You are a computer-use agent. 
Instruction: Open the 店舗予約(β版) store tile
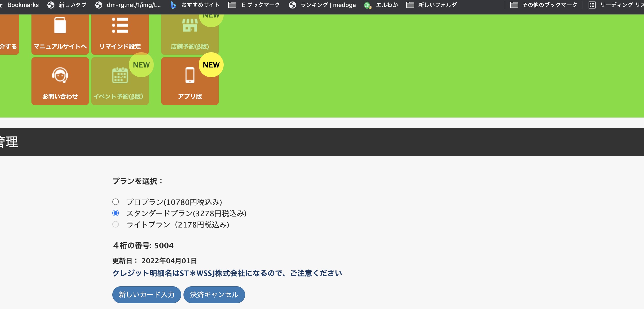(190, 34)
